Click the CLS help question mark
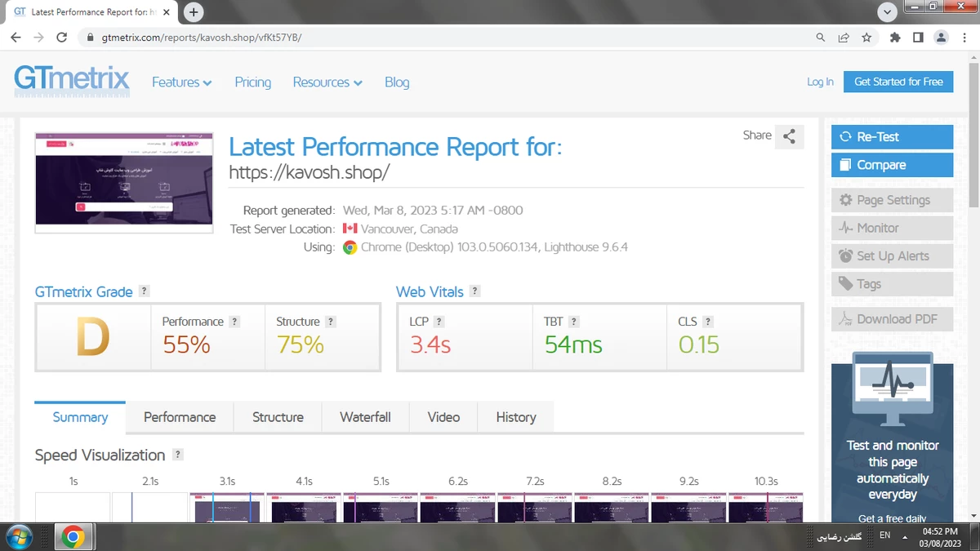Viewport: 980px width, 551px height. coord(708,322)
